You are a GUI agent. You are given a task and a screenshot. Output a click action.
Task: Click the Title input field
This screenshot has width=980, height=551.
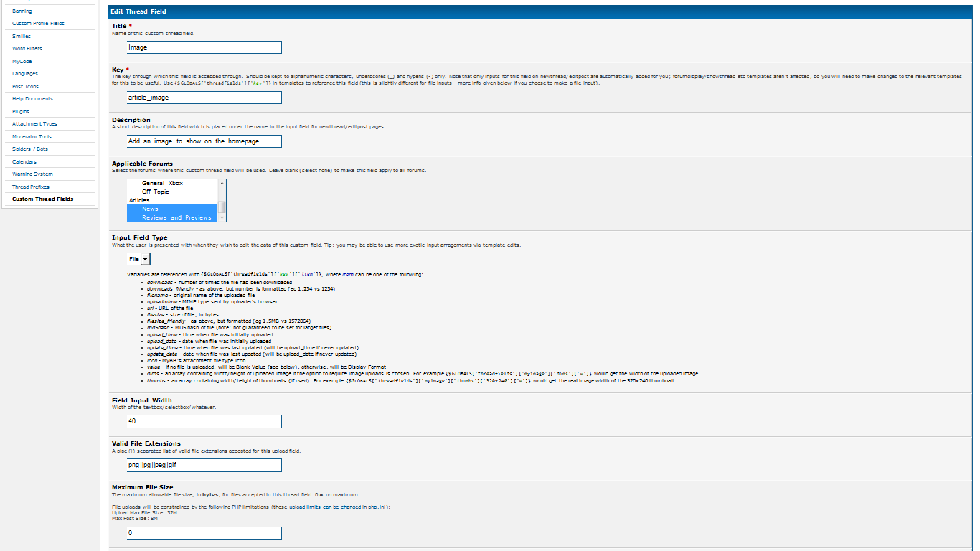[x=204, y=47]
